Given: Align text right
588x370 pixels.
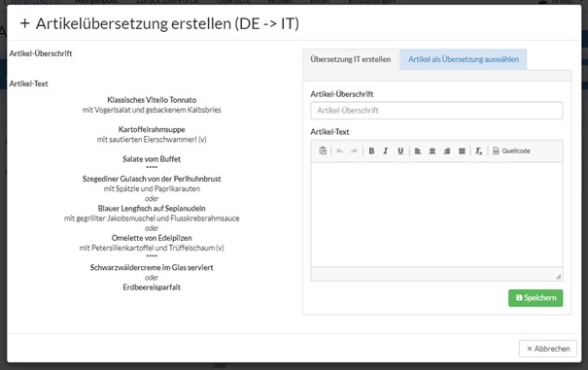Looking at the screenshot, I should point(447,151).
